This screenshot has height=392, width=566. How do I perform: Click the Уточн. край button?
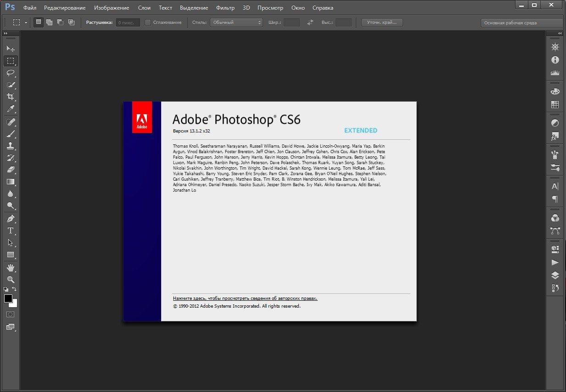[382, 22]
